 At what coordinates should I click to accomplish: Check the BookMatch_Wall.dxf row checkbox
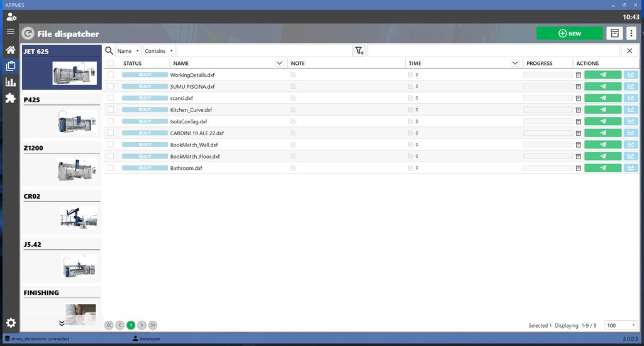point(111,145)
